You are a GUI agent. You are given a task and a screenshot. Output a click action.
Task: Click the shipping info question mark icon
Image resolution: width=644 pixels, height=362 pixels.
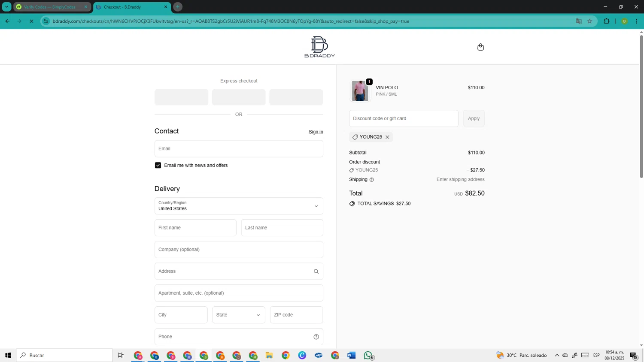pyautogui.click(x=372, y=180)
